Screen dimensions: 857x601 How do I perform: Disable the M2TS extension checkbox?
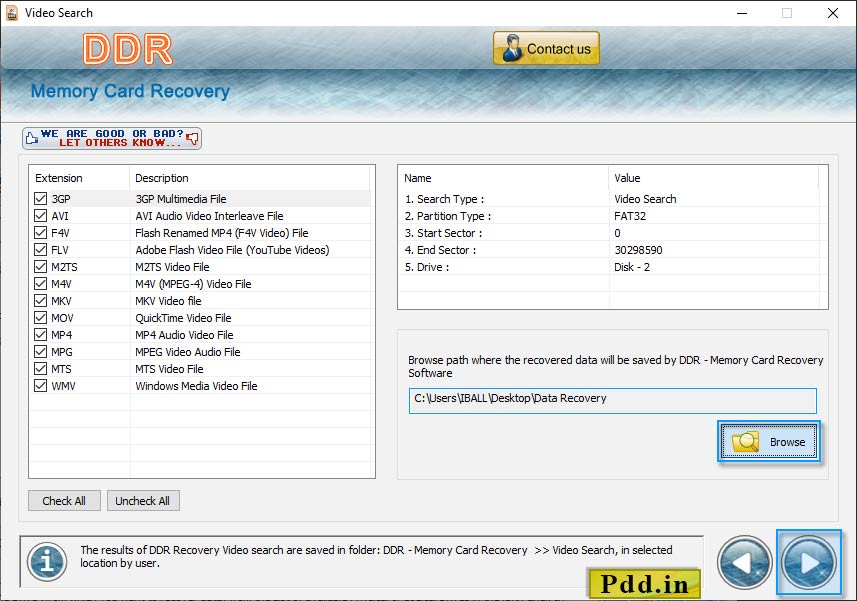pos(40,266)
